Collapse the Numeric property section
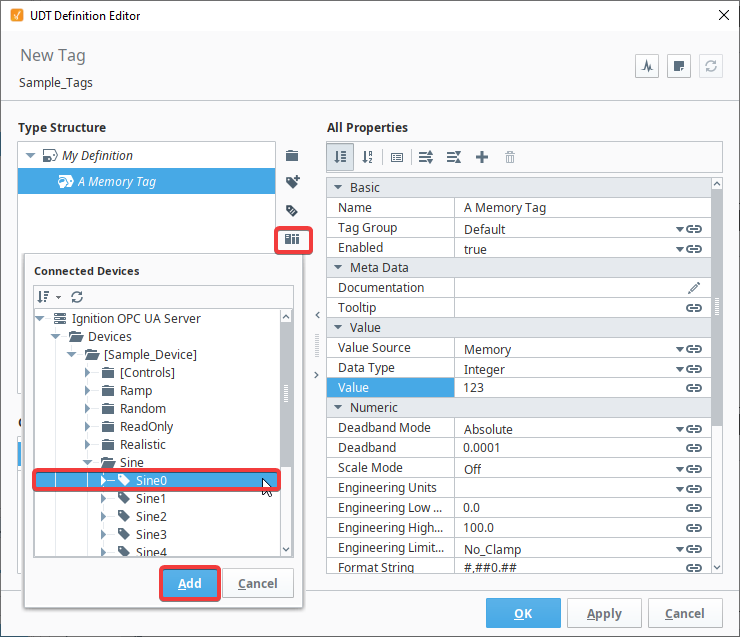Image resolution: width=740 pixels, height=637 pixels. click(x=338, y=407)
